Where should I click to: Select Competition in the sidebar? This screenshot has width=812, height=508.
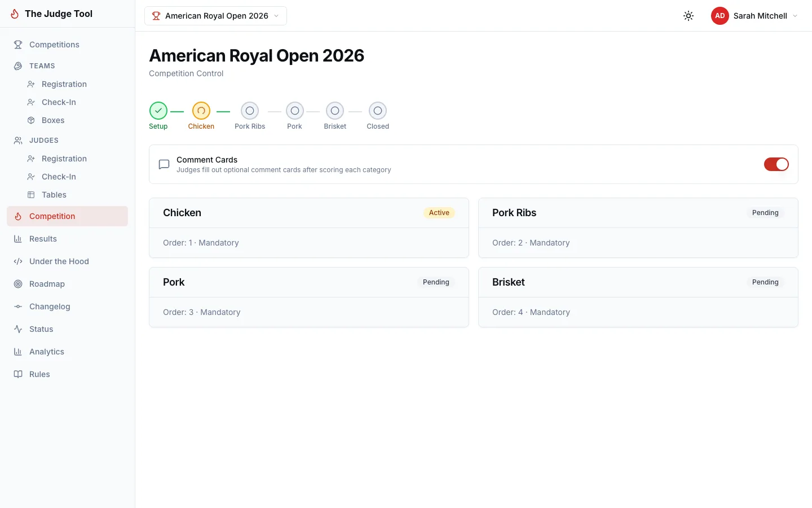point(52,216)
